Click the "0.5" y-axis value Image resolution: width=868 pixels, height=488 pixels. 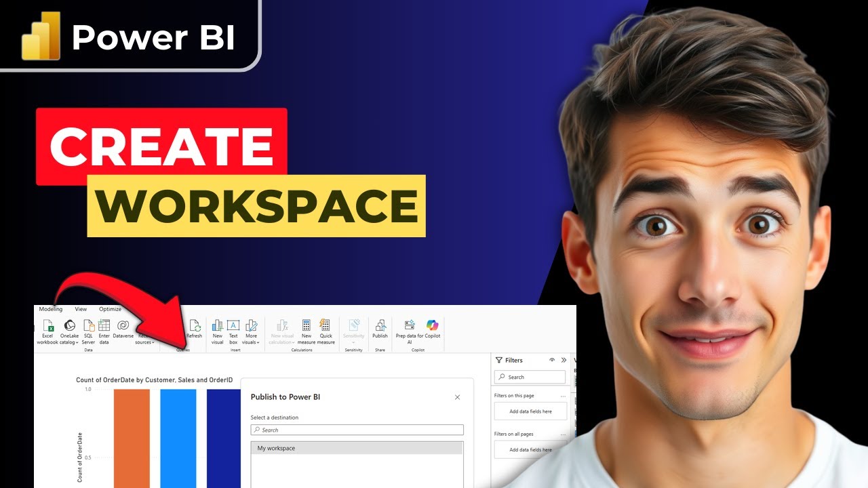pyautogui.click(x=88, y=458)
